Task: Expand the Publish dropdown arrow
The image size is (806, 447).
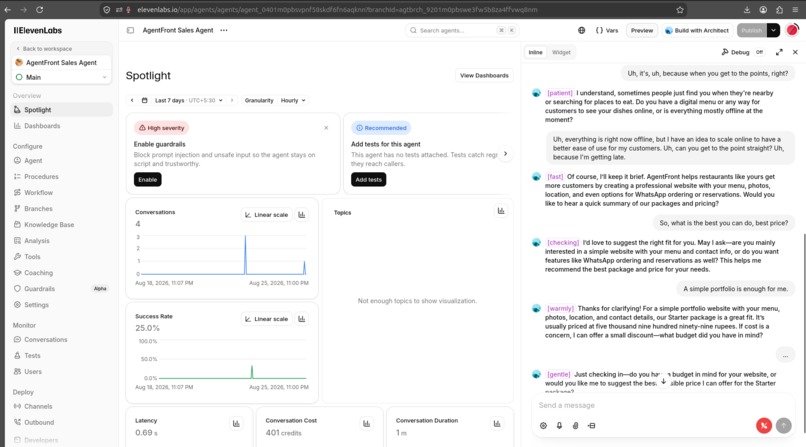Action: [773, 30]
